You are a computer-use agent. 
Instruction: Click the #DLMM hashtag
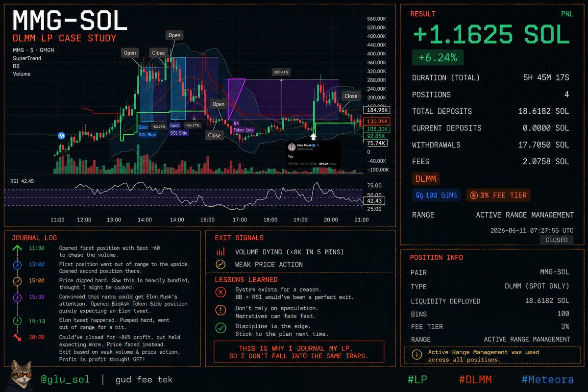[475, 380]
